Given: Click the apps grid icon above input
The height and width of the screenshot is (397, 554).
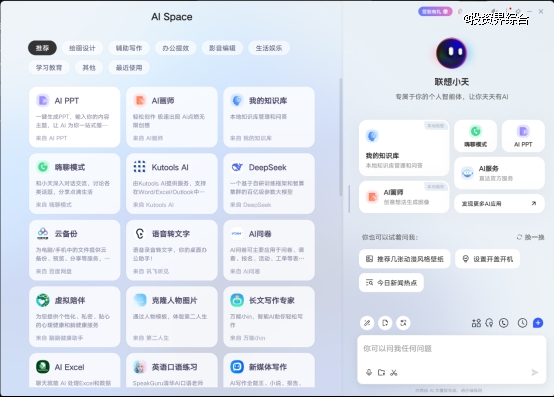Looking at the screenshot, I should 476,322.
